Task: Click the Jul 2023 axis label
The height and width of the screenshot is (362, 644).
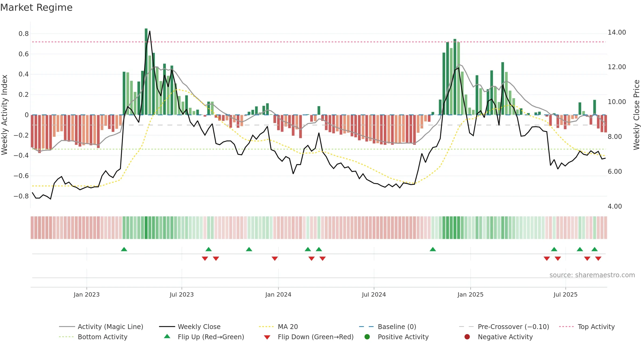Action: coord(182,294)
